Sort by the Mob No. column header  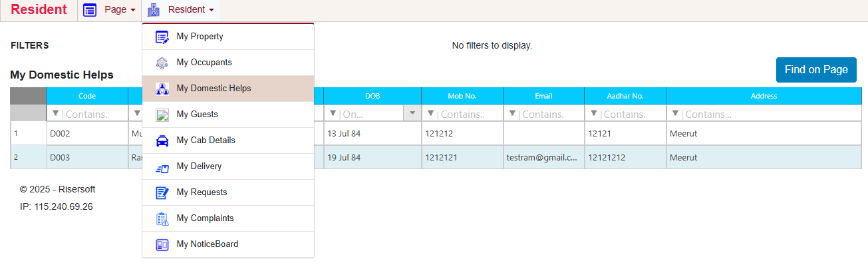point(462,96)
